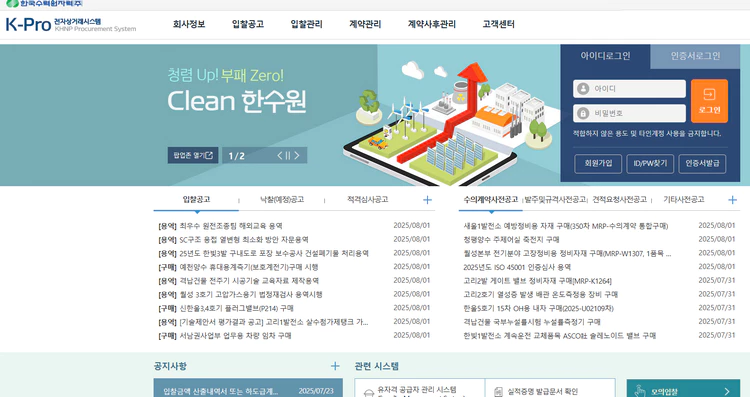Open the 회사정보 menu
The image size is (750, 397).
pos(189,24)
